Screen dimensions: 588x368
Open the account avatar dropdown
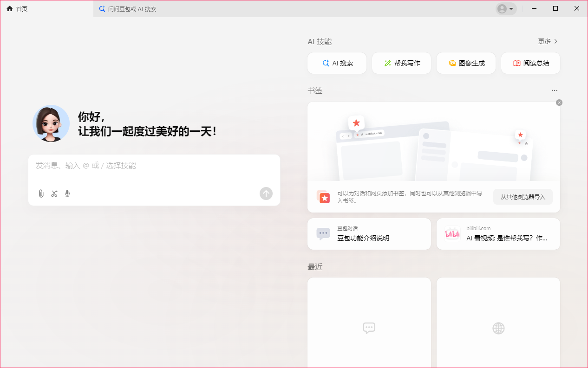tap(506, 8)
